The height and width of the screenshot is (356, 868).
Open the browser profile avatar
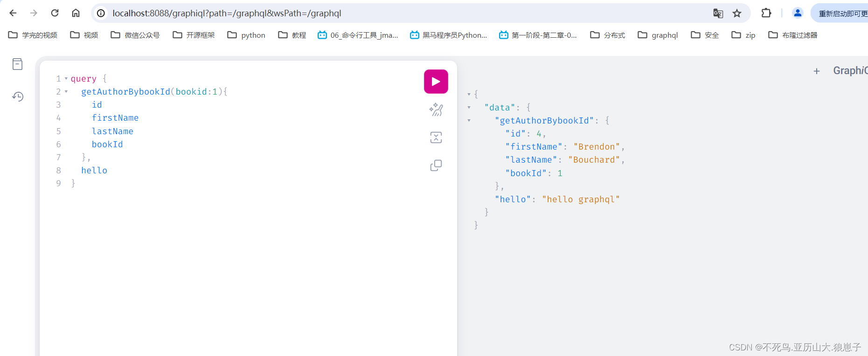pos(798,13)
